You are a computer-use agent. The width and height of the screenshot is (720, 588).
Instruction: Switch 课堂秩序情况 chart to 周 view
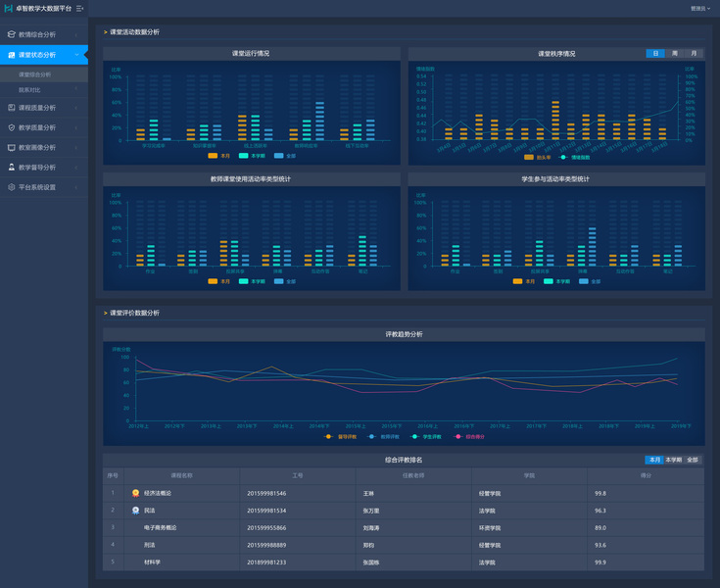tap(675, 54)
